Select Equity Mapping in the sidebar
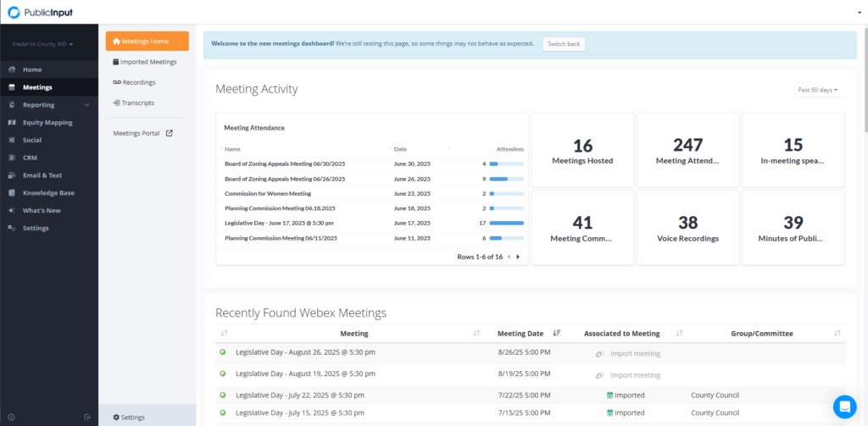 click(47, 123)
